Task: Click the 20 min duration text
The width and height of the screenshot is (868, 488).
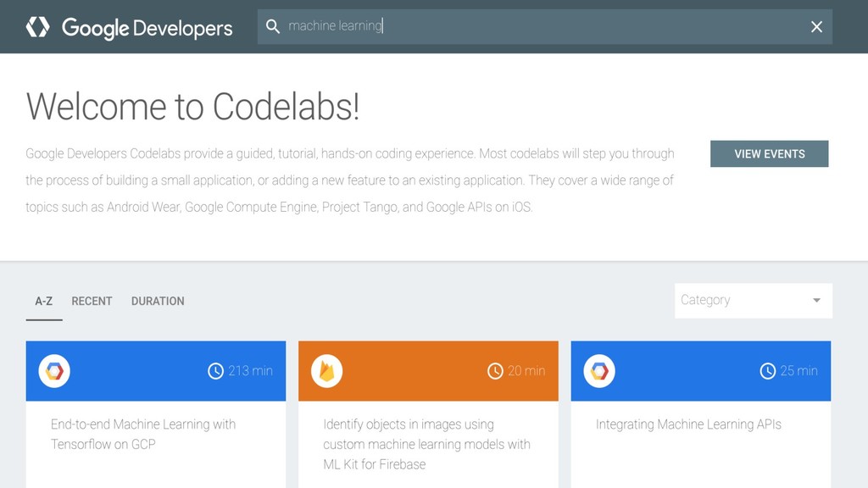Action: click(x=526, y=371)
